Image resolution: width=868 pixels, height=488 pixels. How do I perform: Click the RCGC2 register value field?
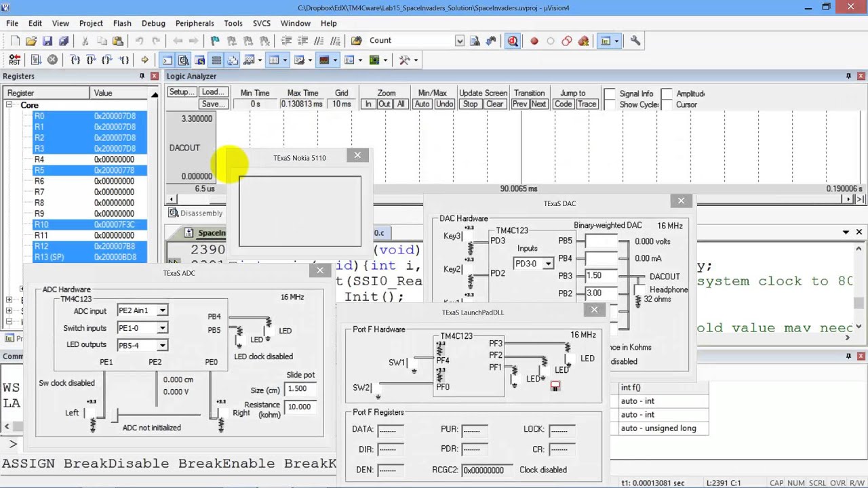pos(488,470)
